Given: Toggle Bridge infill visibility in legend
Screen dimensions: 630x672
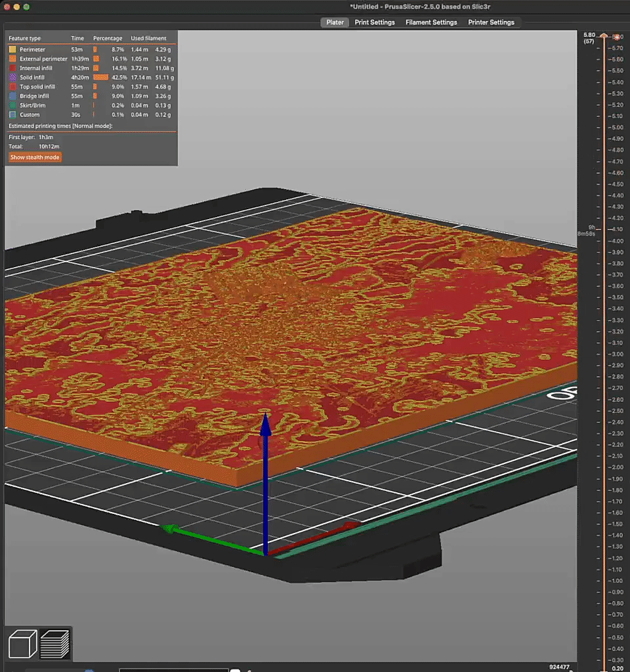Looking at the screenshot, I should click(12, 96).
